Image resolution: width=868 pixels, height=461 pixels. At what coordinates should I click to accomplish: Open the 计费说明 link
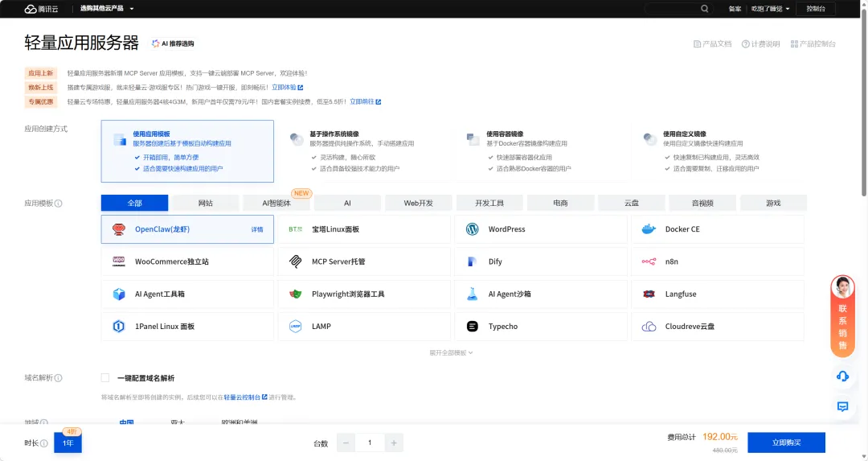point(760,43)
